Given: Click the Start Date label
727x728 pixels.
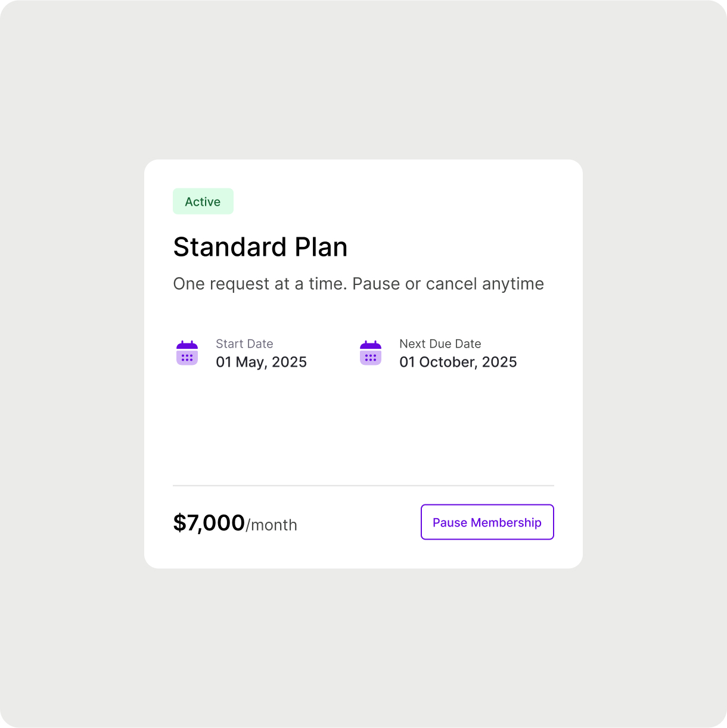Looking at the screenshot, I should (x=244, y=343).
